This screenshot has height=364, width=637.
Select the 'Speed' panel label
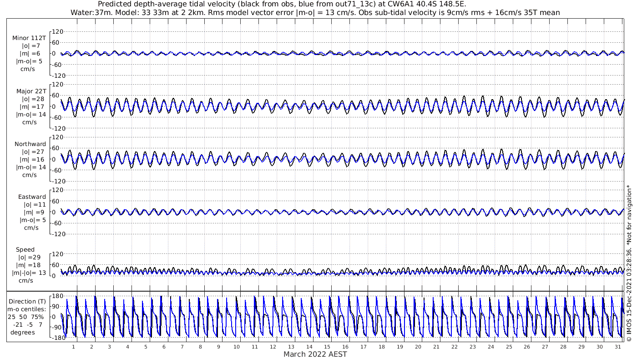pyautogui.click(x=25, y=249)
